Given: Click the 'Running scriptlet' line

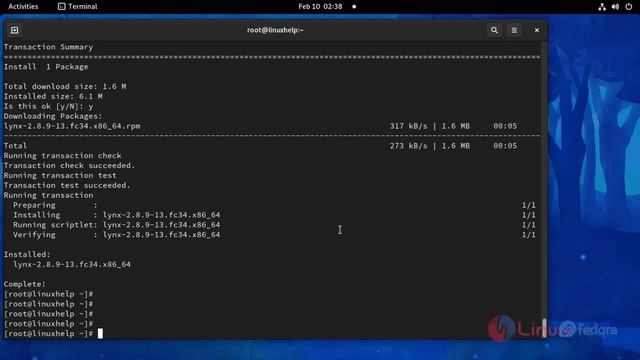Looking at the screenshot, I should tap(274, 225).
